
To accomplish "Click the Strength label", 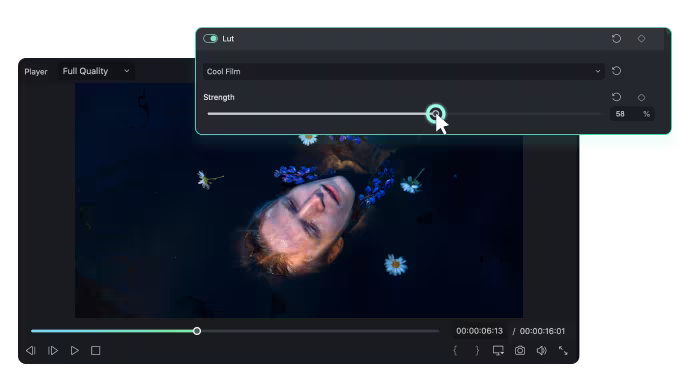I will click(x=219, y=97).
